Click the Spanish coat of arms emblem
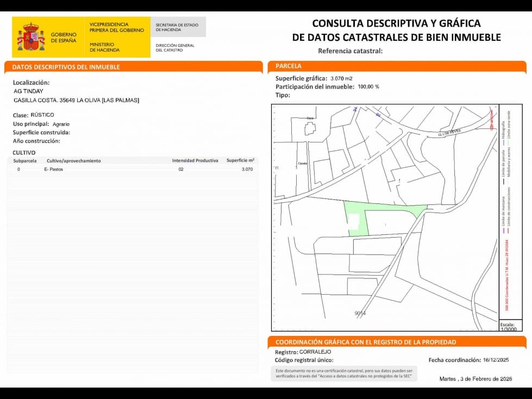 tap(31, 36)
